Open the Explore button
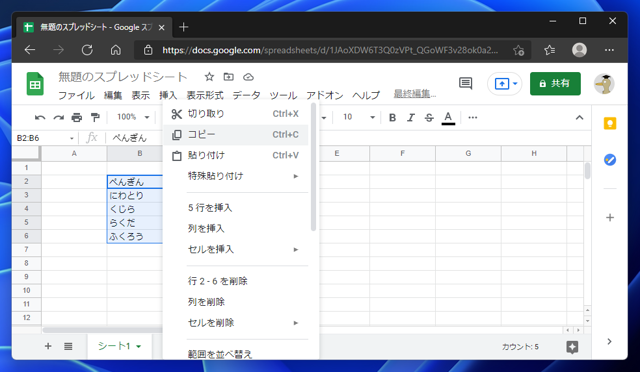640x372 pixels. coord(572,347)
